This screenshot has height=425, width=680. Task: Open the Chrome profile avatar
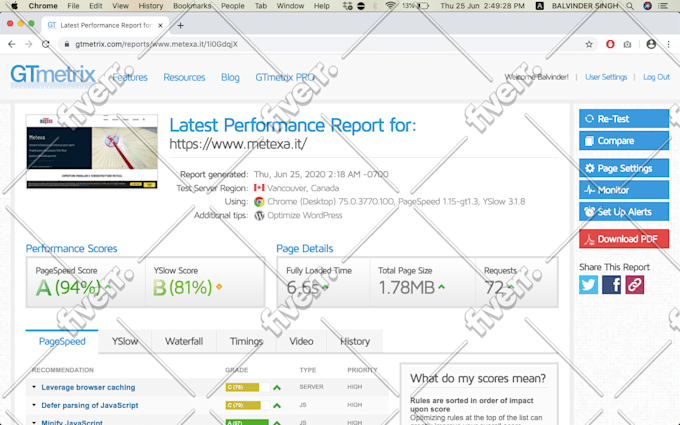click(x=651, y=44)
